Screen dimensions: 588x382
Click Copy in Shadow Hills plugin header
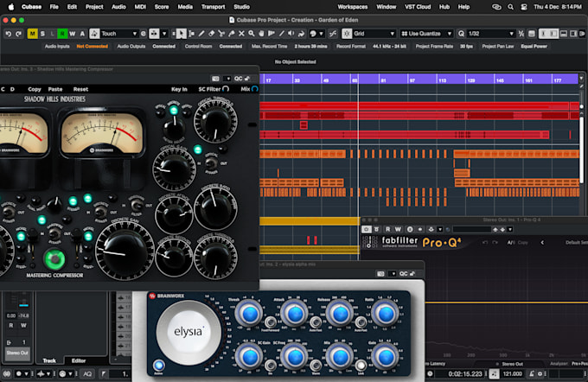click(x=35, y=89)
